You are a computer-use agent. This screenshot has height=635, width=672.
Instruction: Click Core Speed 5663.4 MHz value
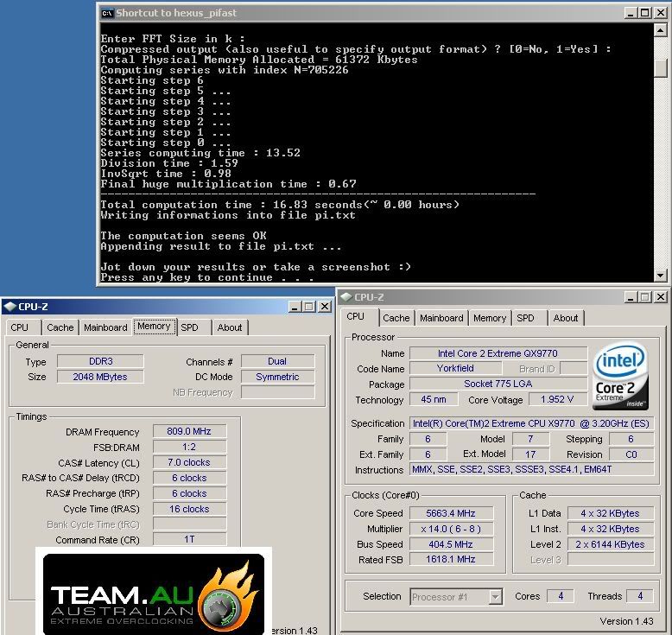coord(451,513)
